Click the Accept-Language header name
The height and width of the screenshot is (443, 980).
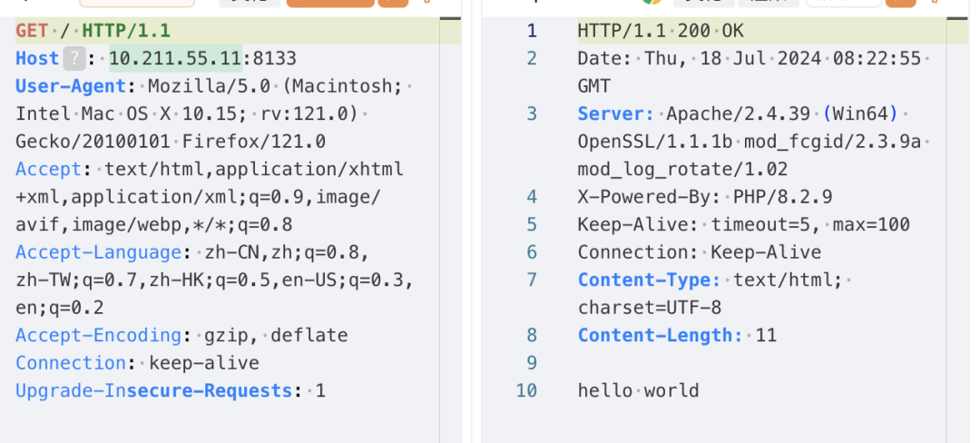click(99, 252)
